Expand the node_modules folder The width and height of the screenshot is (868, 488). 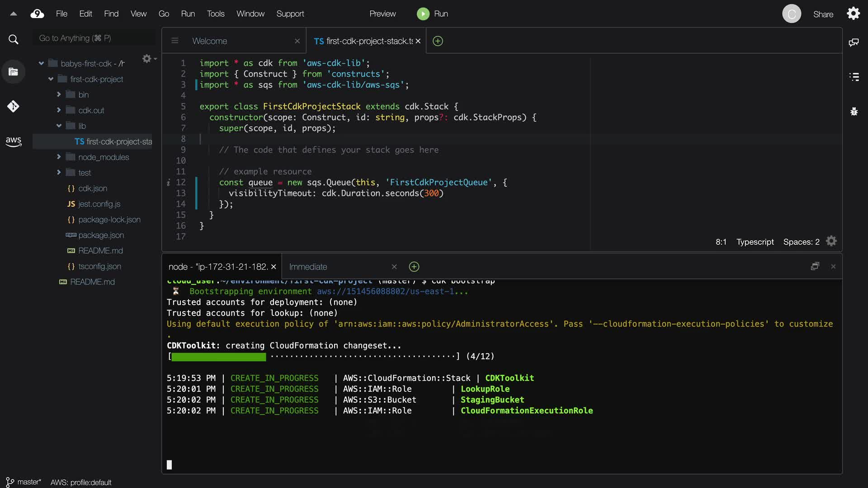[x=59, y=157]
